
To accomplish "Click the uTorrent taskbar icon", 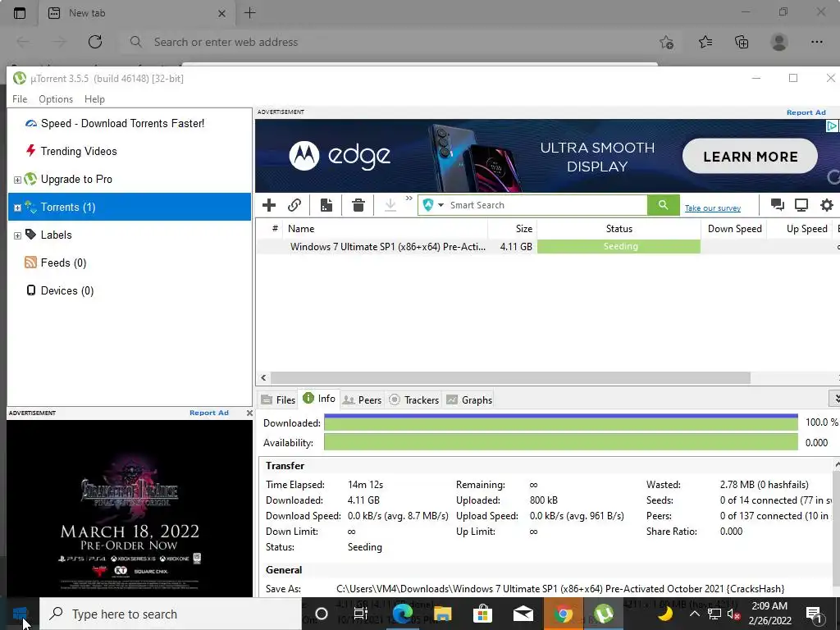I will tap(603, 614).
